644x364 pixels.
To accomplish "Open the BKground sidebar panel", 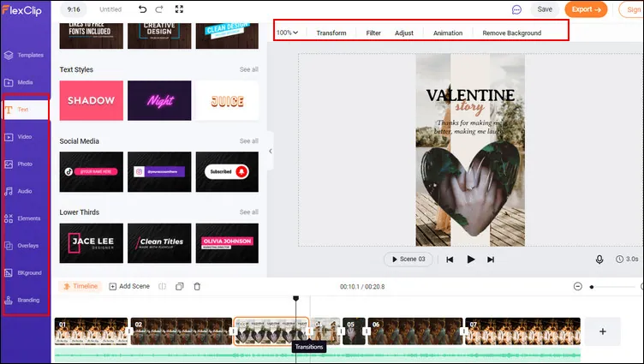I will click(23, 273).
